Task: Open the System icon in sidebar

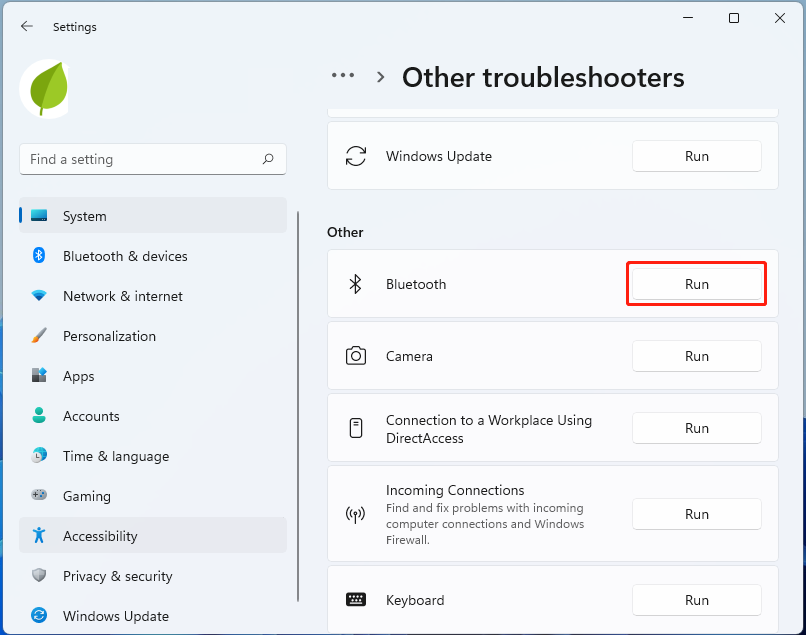Action: [x=39, y=215]
